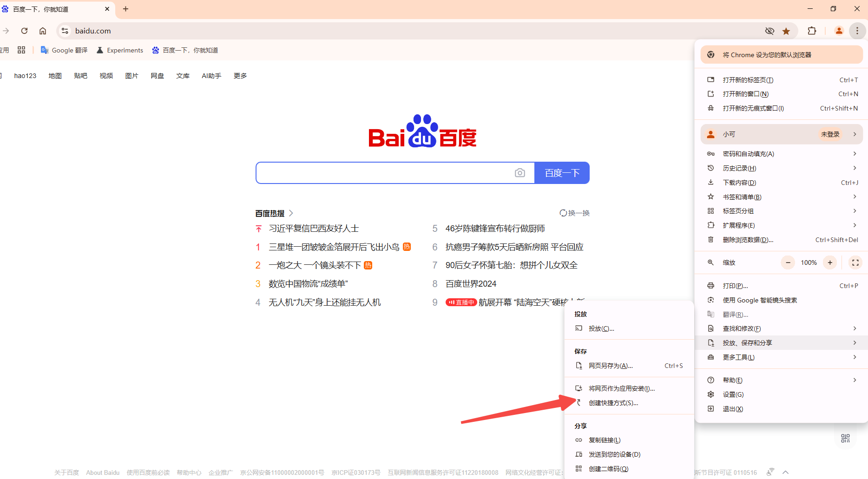Click the Baidu logo image
The image size is (868, 479).
(x=422, y=131)
